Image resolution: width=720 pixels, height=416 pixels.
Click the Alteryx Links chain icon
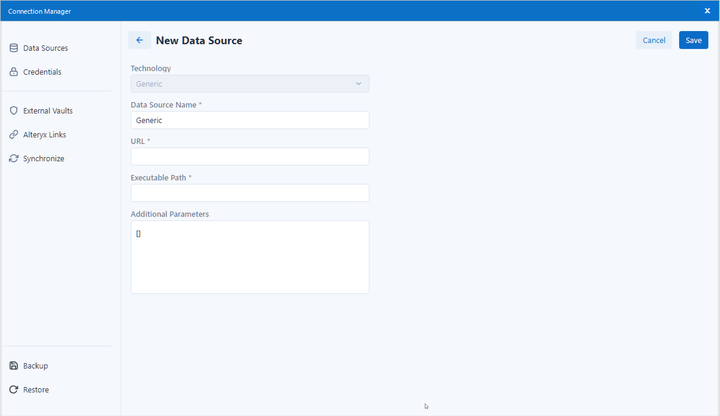(x=14, y=135)
